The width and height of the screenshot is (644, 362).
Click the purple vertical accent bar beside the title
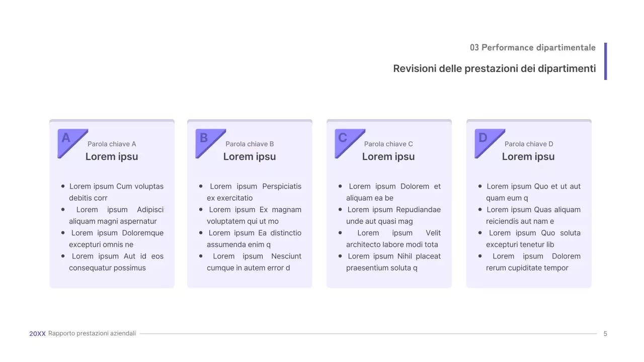[605, 61]
